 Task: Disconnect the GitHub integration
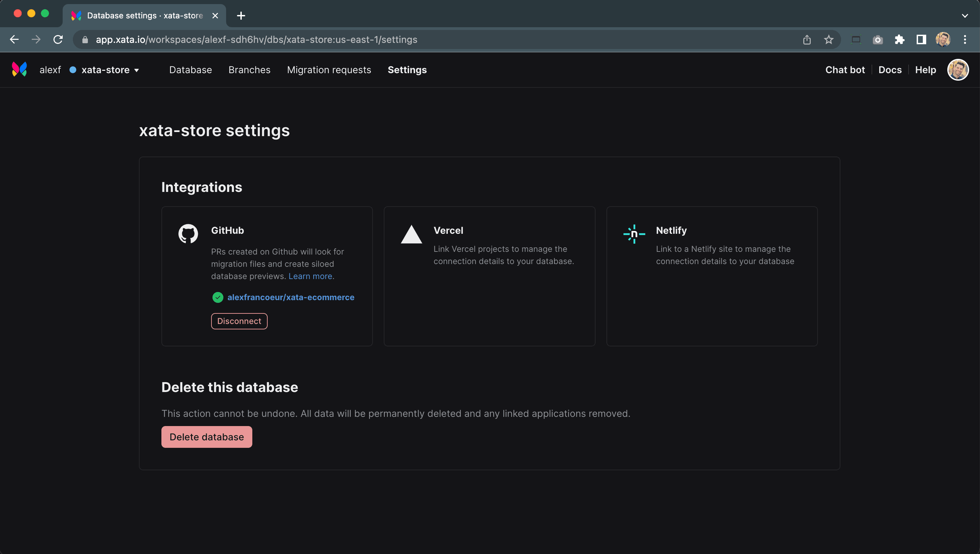tap(239, 321)
